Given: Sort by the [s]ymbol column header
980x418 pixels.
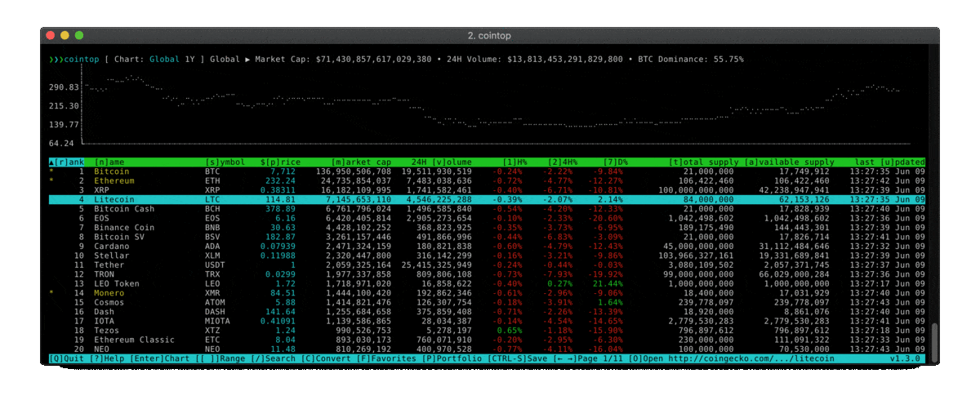Looking at the screenshot, I should coord(224,162).
